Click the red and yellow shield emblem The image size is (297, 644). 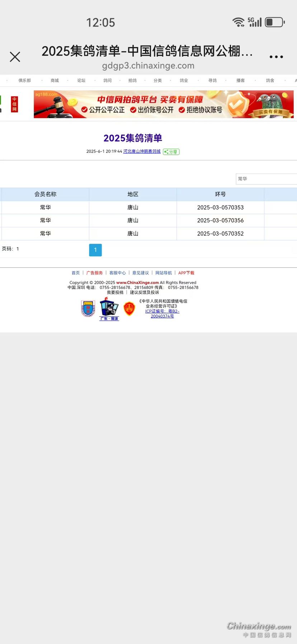pyautogui.click(x=129, y=309)
